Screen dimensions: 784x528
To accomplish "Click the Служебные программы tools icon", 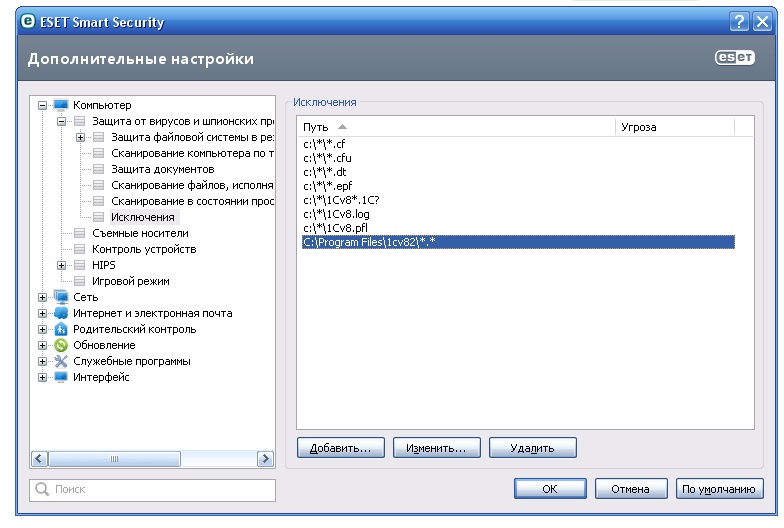I will click(x=60, y=361).
